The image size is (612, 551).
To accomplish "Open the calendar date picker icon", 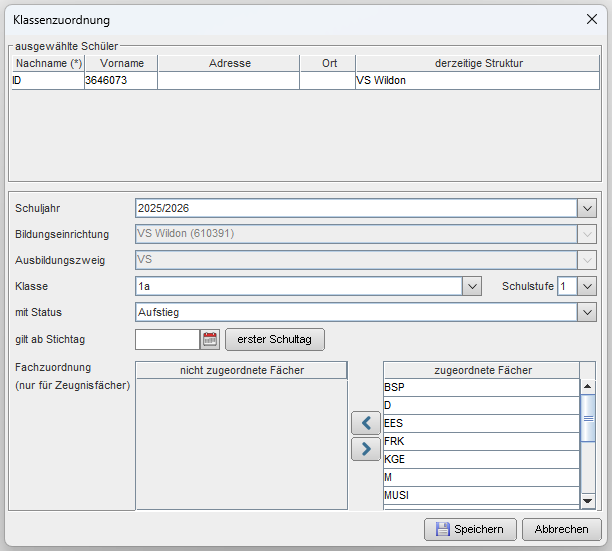I will pyautogui.click(x=210, y=339).
